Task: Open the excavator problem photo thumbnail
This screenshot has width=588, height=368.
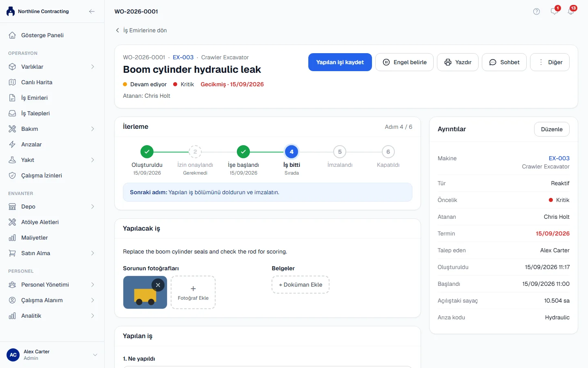Action: 145,292
